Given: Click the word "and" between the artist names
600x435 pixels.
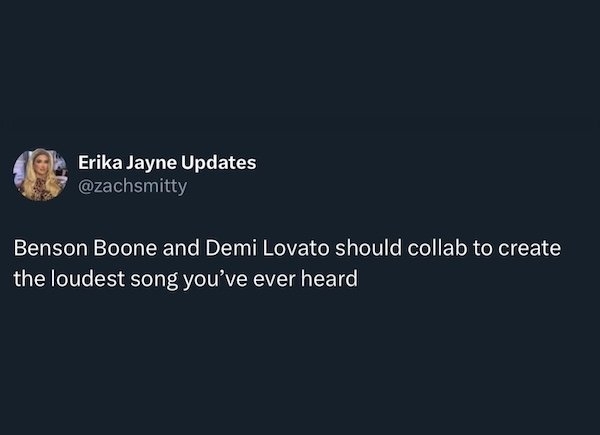Looking at the screenshot, I should click(178, 247).
